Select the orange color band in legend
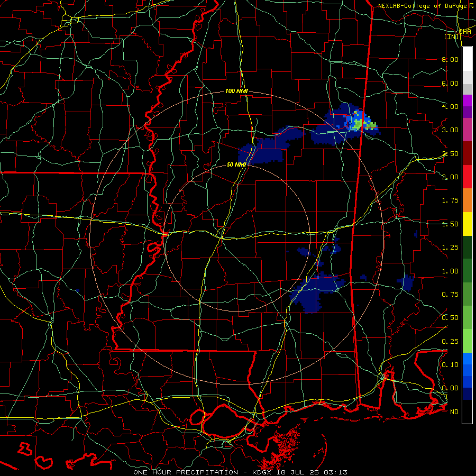 (x=467, y=200)
